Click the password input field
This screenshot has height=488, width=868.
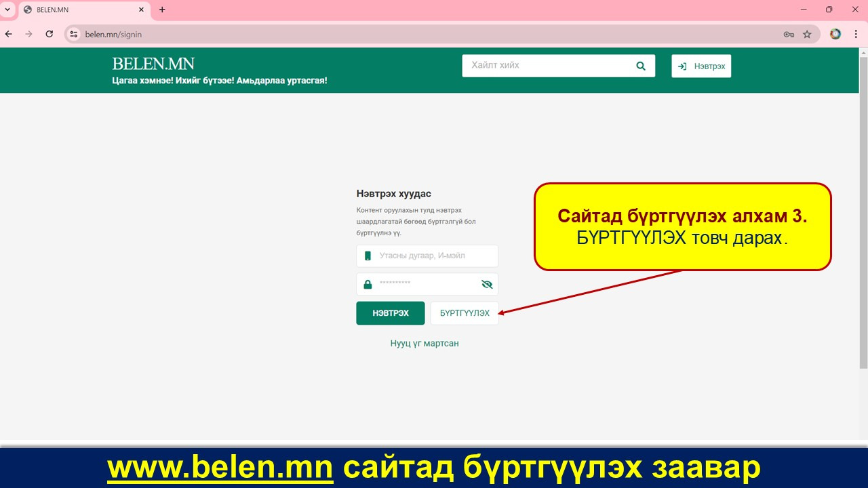pyautogui.click(x=427, y=284)
